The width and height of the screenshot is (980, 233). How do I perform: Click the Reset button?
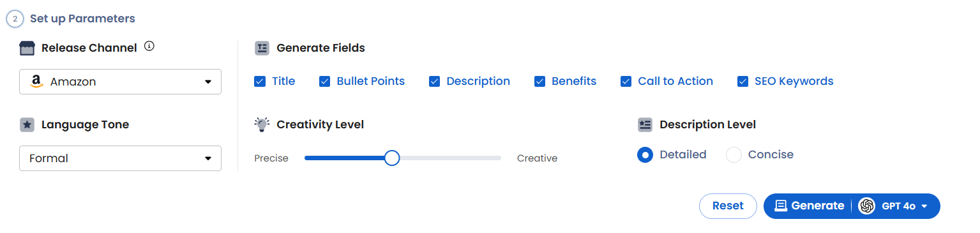(728, 206)
